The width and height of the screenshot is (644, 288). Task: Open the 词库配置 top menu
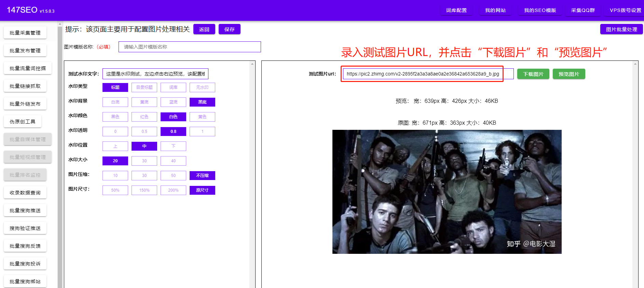[456, 10]
